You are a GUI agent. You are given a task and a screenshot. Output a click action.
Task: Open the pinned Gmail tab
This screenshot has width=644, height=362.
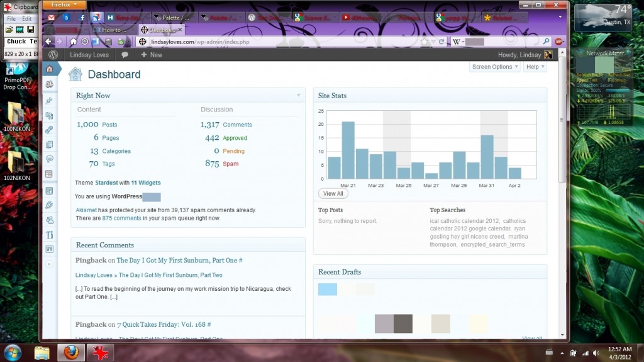point(52,18)
